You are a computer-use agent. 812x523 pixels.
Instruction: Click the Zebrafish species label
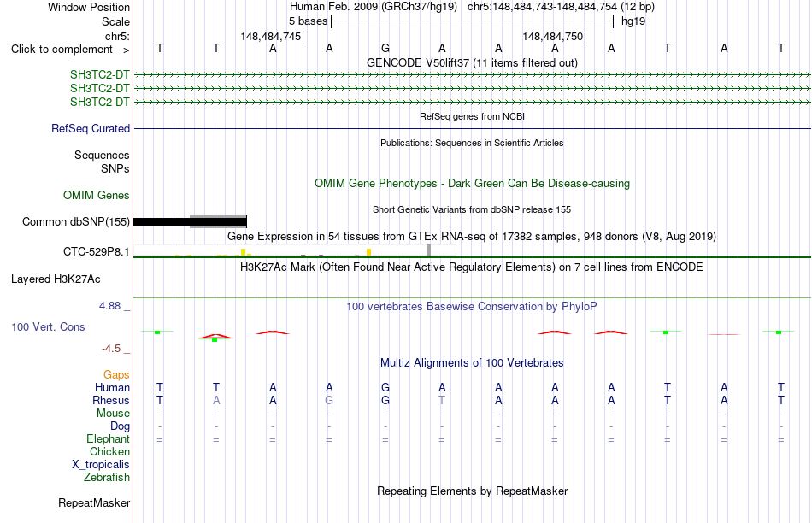tap(107, 477)
